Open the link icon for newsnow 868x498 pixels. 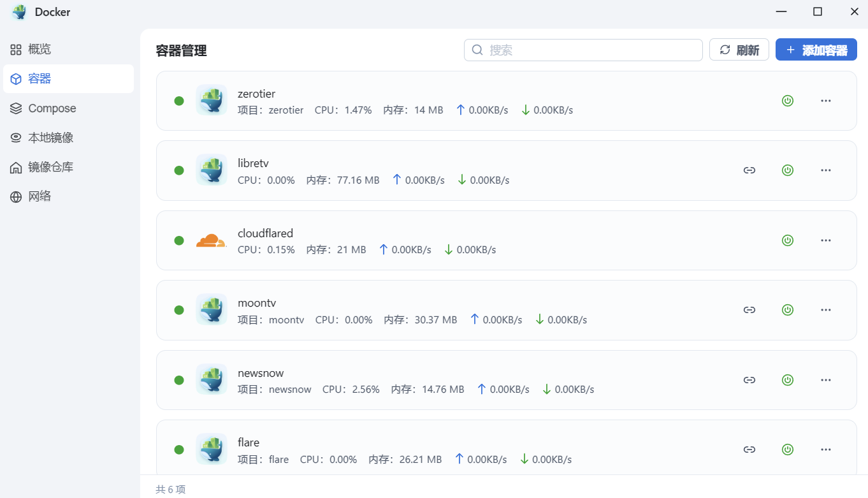(x=749, y=380)
